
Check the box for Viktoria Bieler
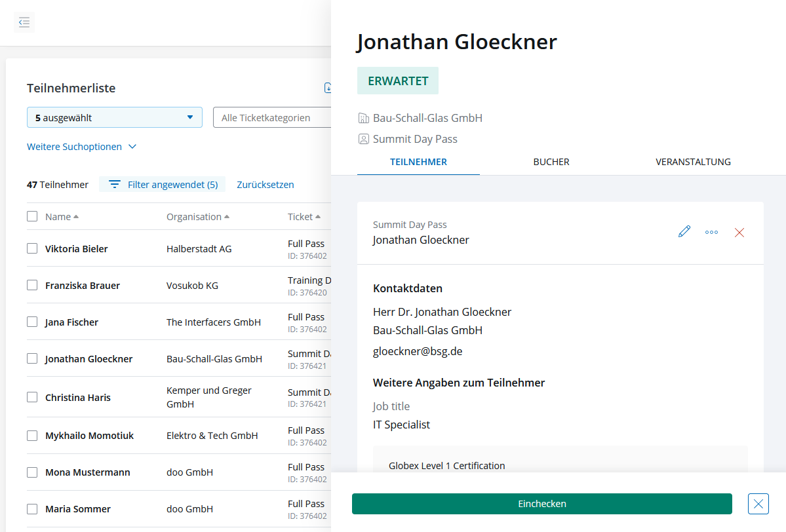[x=32, y=248]
